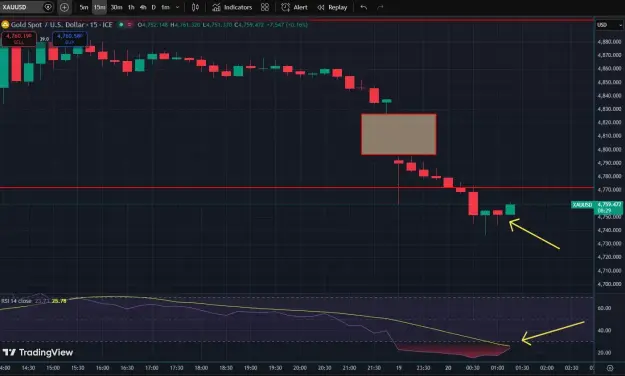Click the 40.00 RSI scale label
The height and width of the screenshot is (376, 625).
pyautogui.click(x=604, y=330)
